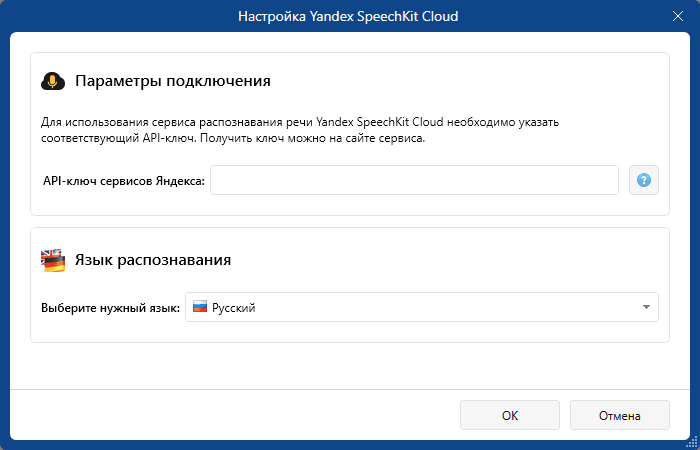Click the API key description paragraph
Screen dimensions: 700x450
[x=300, y=130]
